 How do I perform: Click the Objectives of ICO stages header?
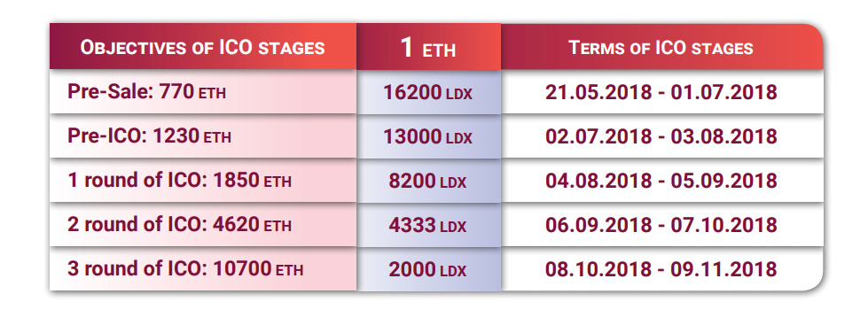203,46
